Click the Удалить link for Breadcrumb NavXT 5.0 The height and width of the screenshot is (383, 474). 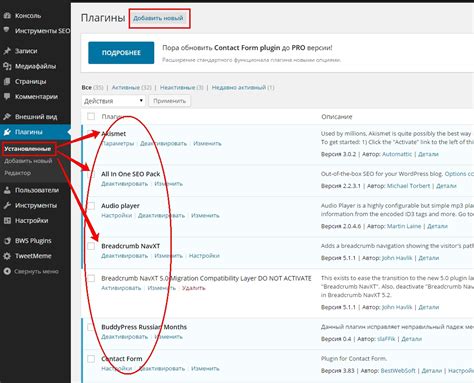(193, 288)
